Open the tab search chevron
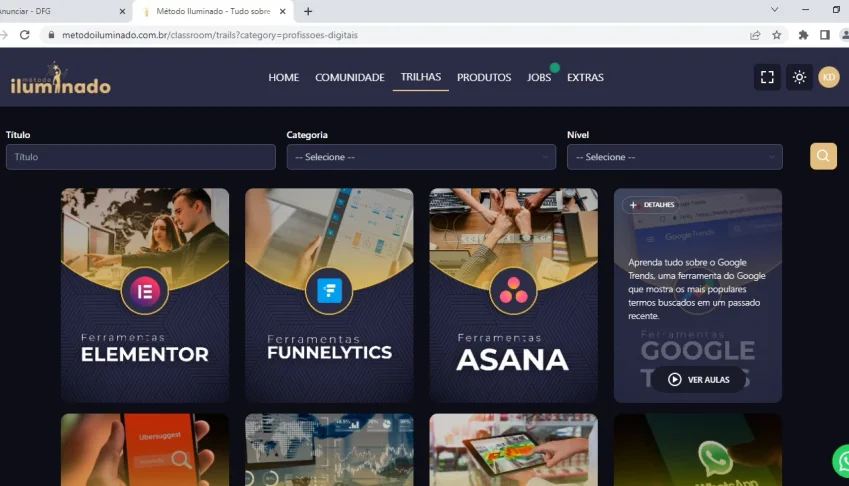The height and width of the screenshot is (486, 849). point(774,10)
